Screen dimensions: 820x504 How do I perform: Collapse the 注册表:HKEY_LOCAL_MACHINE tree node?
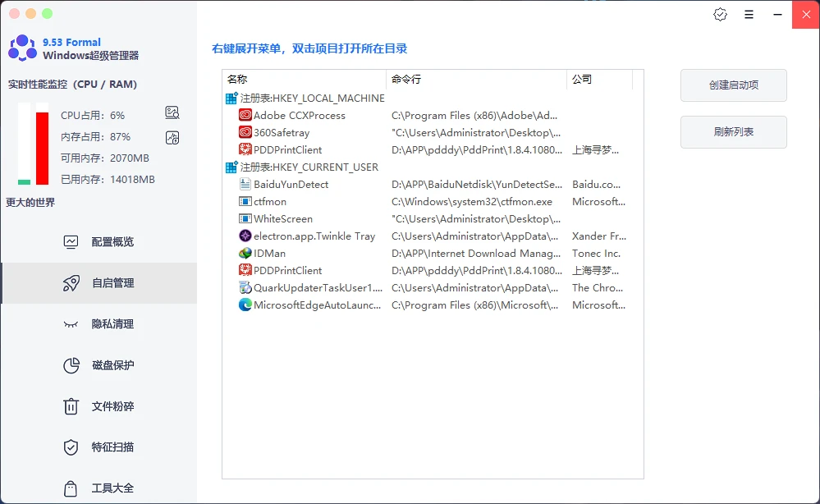click(231, 98)
